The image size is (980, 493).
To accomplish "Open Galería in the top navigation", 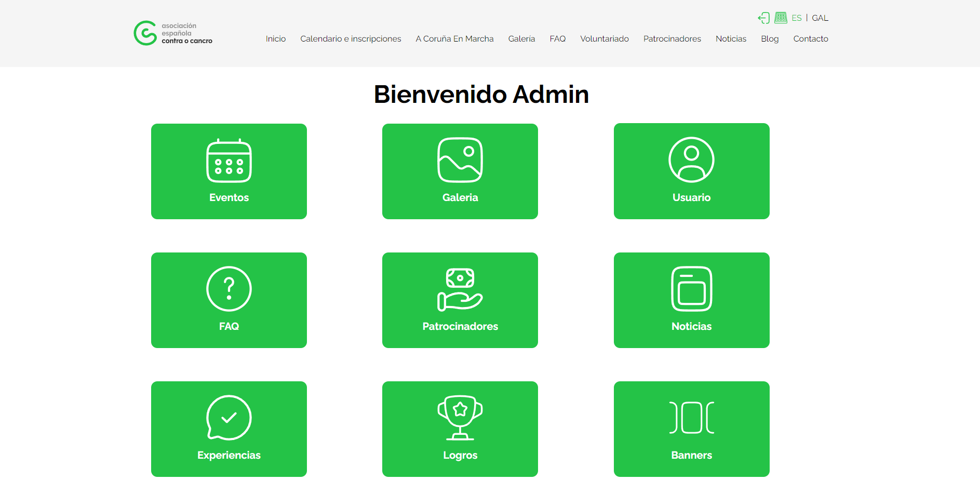I will 521,39.
